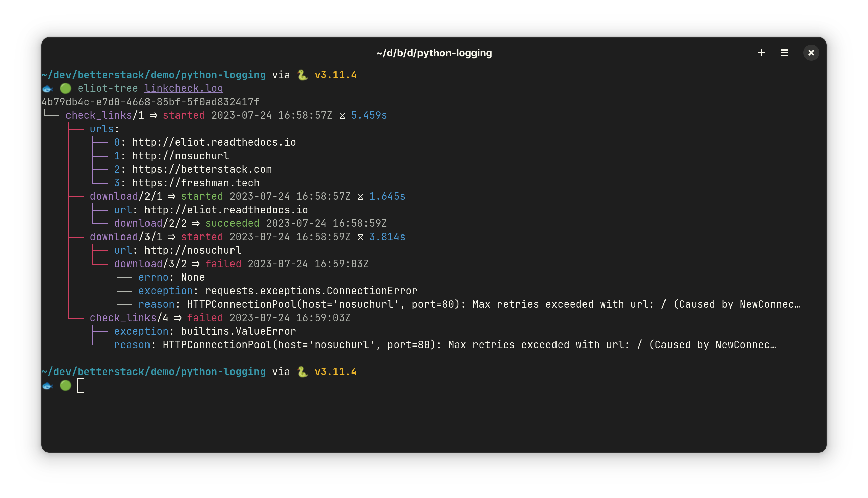Open the hamburger menu in title bar
Image resolution: width=868 pixels, height=498 pixels.
[x=784, y=53]
